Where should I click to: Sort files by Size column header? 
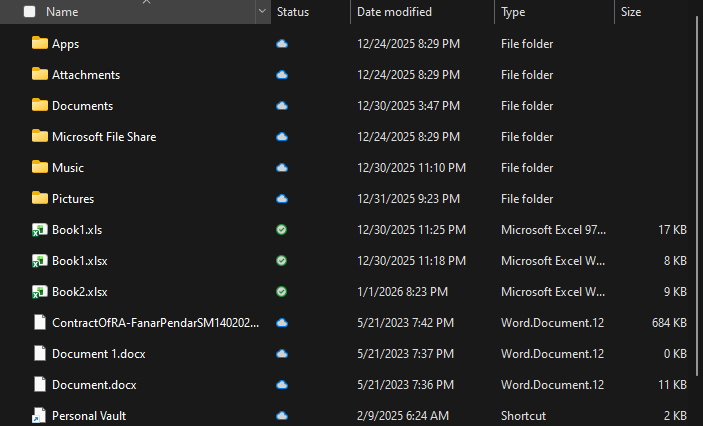pyautogui.click(x=631, y=12)
